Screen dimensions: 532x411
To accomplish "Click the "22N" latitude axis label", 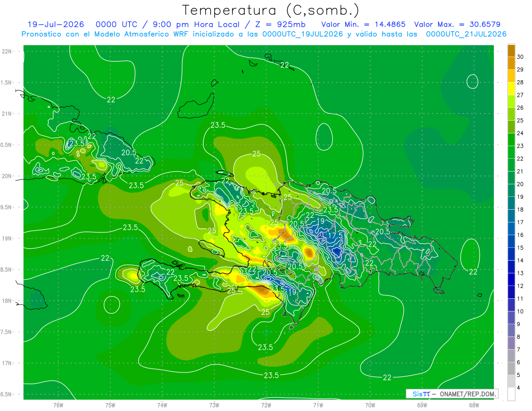I will pos(7,51).
